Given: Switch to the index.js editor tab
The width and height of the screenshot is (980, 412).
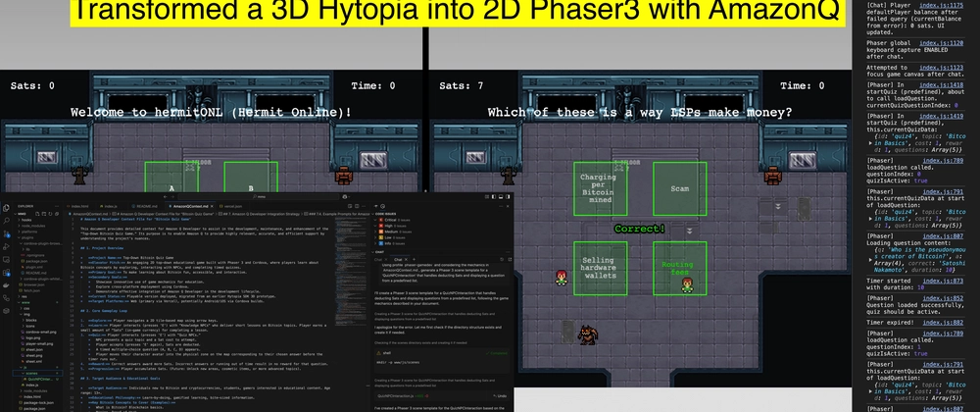Looking at the screenshot, I should (x=110, y=206).
